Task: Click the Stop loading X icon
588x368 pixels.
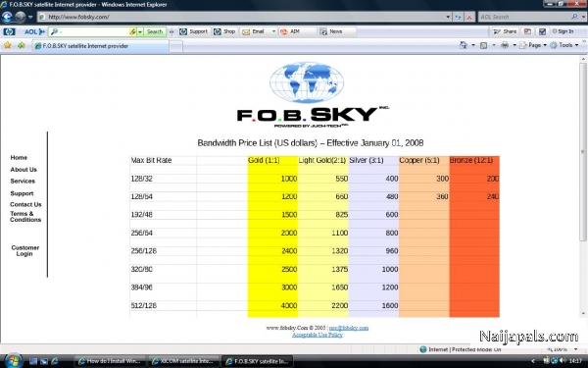Action: (x=469, y=17)
